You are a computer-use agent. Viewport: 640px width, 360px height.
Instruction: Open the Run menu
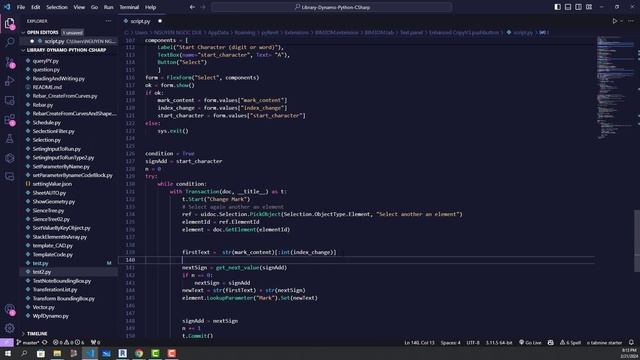tap(109, 7)
